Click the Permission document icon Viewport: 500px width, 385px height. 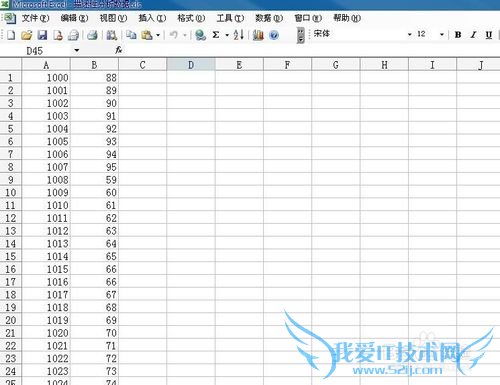tap(58, 35)
